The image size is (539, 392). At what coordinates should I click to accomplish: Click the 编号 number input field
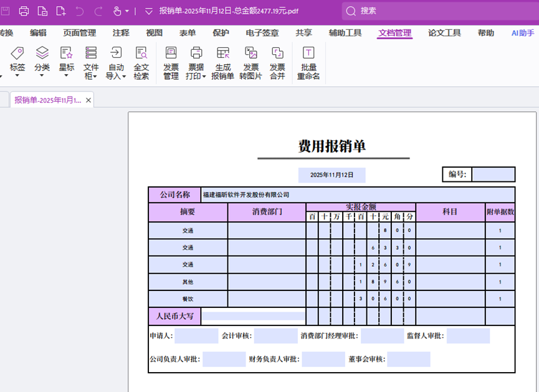493,174
